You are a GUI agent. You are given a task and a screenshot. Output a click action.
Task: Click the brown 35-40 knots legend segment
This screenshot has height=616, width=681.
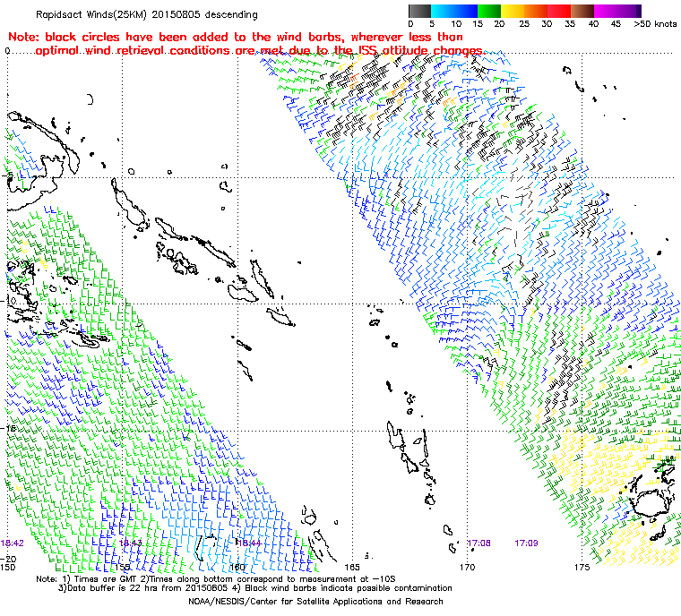coord(582,11)
